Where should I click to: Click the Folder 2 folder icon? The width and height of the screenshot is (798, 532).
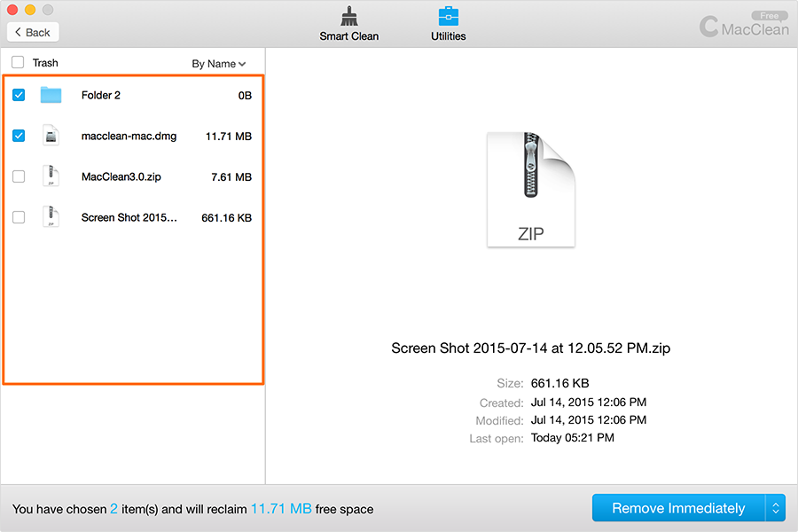pyautogui.click(x=51, y=95)
